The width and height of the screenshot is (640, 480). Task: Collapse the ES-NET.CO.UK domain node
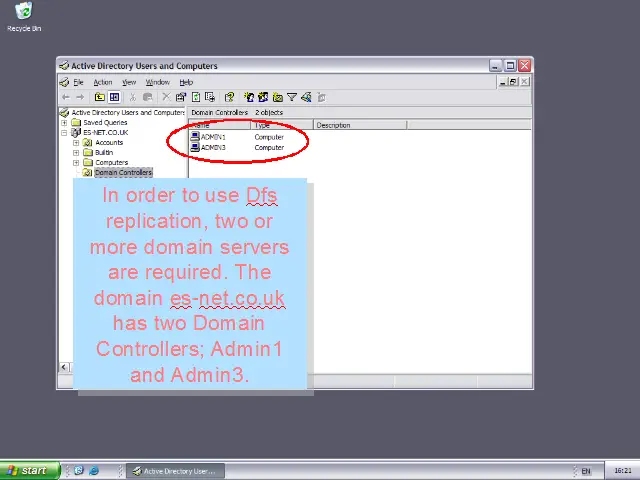pos(64,133)
